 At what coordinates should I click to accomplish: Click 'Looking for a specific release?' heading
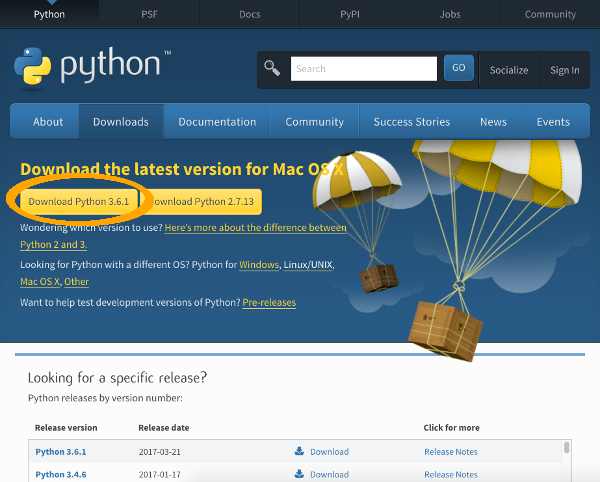(117, 378)
